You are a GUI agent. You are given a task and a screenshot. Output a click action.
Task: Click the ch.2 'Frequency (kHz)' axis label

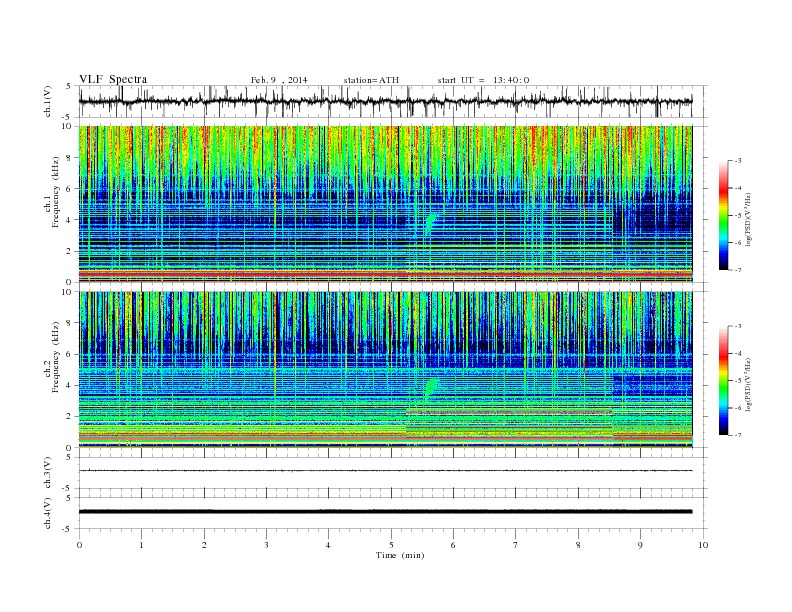pos(56,357)
